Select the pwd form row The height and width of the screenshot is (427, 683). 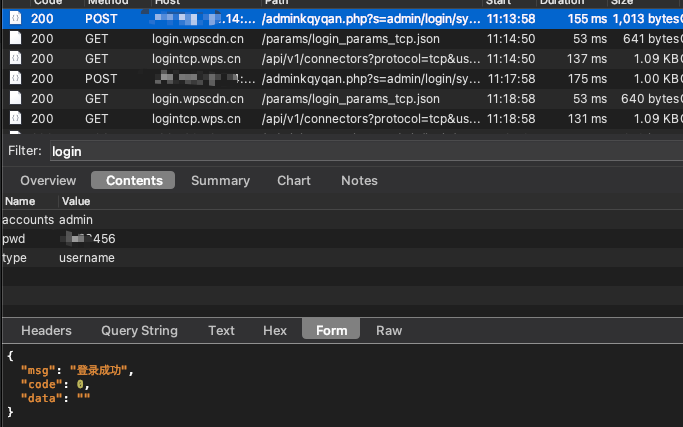[342, 239]
